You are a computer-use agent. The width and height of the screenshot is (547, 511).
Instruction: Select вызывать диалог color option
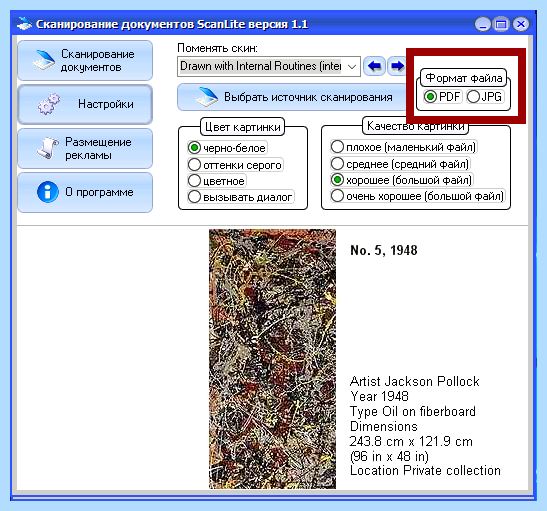(241, 197)
